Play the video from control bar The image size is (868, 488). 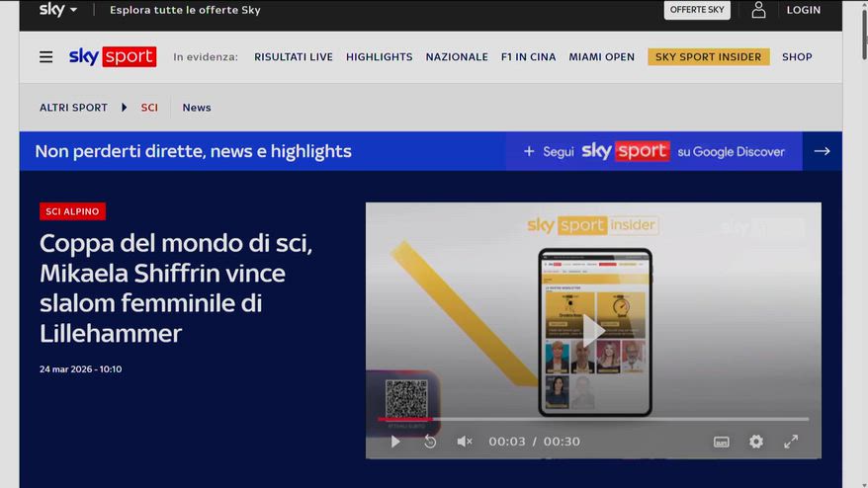(395, 442)
